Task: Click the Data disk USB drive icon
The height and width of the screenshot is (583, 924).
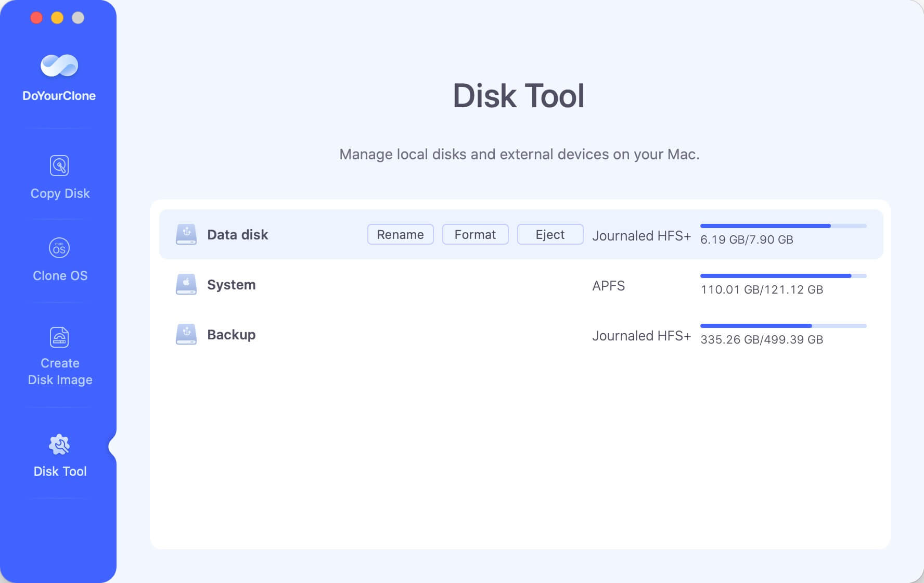Action: 186,234
